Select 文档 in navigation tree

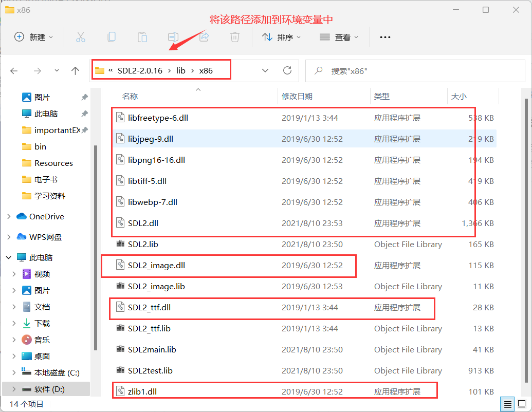[42, 307]
